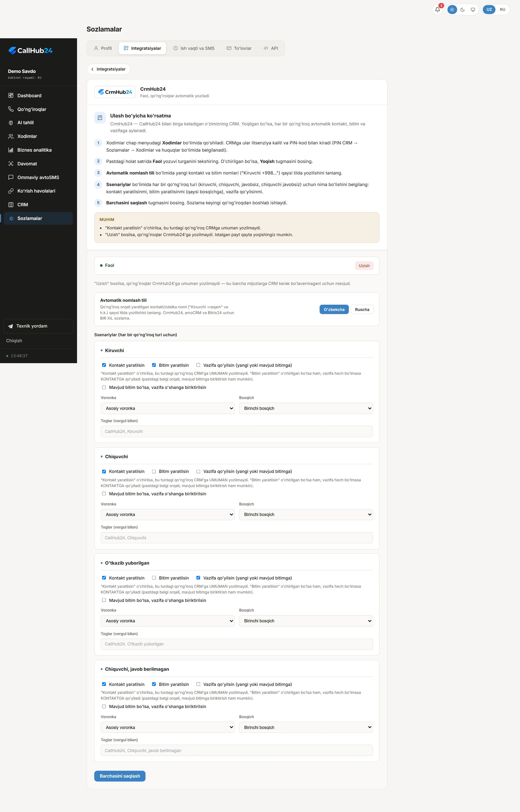The height and width of the screenshot is (812, 520).
Task: Enable Vazifa qo'yilsin under Kiruvchi
Action: click(x=198, y=365)
